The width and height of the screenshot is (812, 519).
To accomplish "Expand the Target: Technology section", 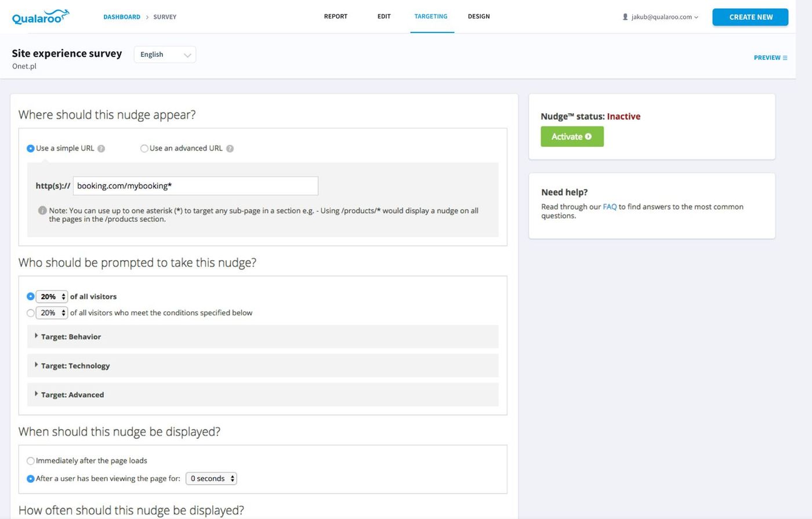I will [75, 366].
